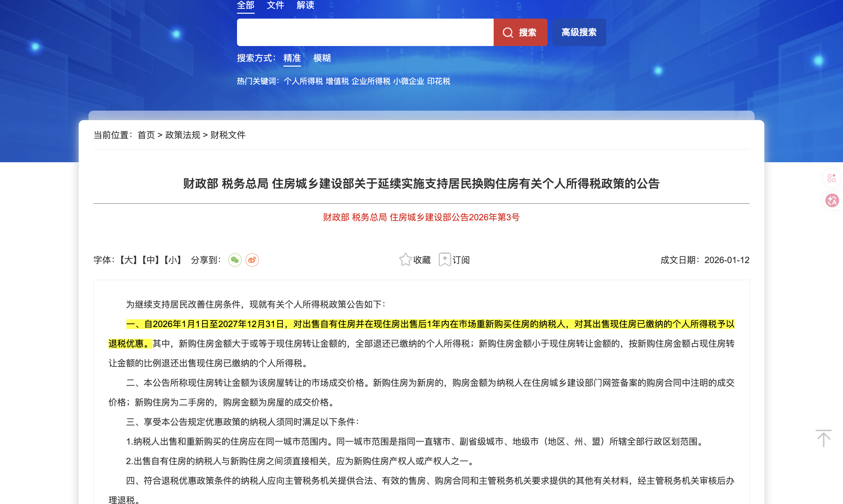Screen dimensions: 843x504
Task: Open the sparkle app-grid icon on right edge
Action: [832, 178]
